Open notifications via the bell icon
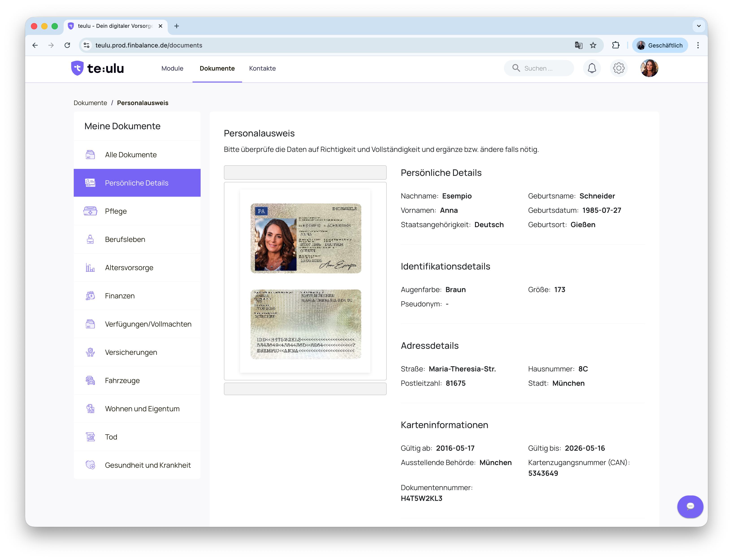The width and height of the screenshot is (733, 560). pyautogui.click(x=592, y=68)
